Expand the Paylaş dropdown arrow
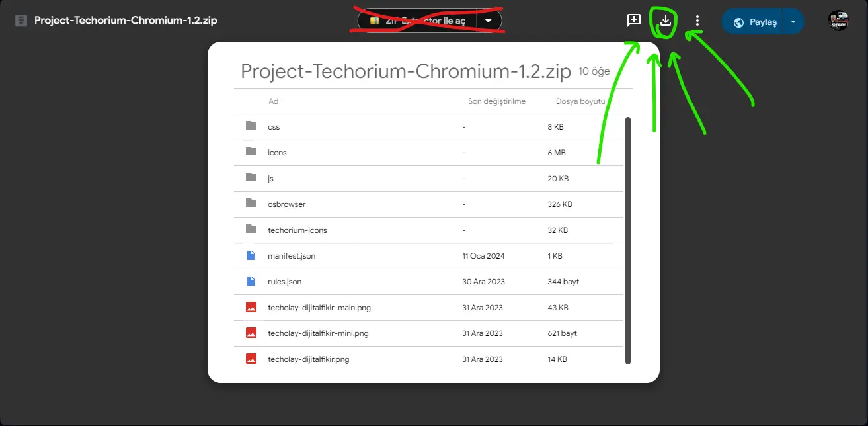Viewport: 868px width, 426px height. 793,21
